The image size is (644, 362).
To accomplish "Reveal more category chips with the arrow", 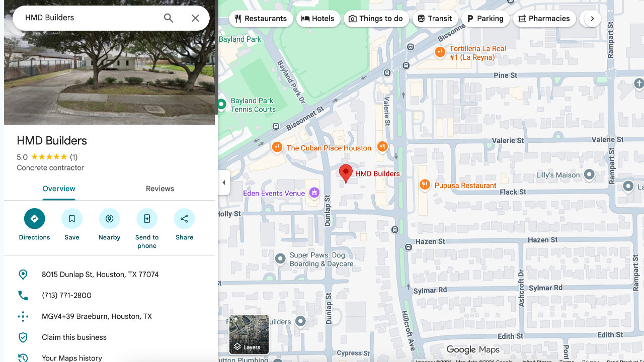I will pos(592,19).
